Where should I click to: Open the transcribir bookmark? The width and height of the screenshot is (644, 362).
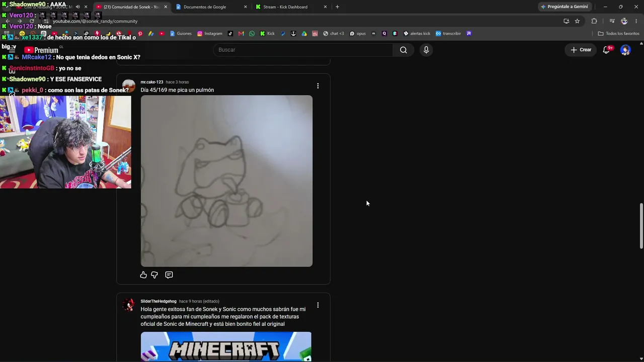448,34
